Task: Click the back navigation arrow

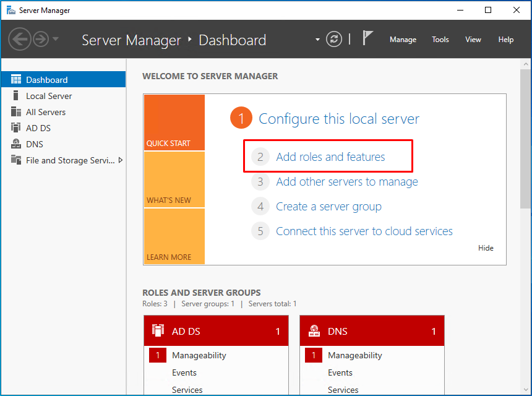Action: tap(19, 40)
